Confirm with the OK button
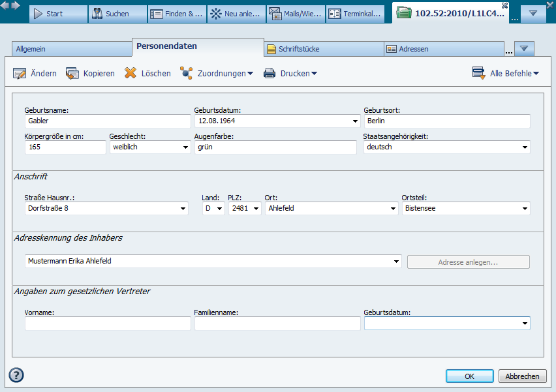 click(469, 376)
